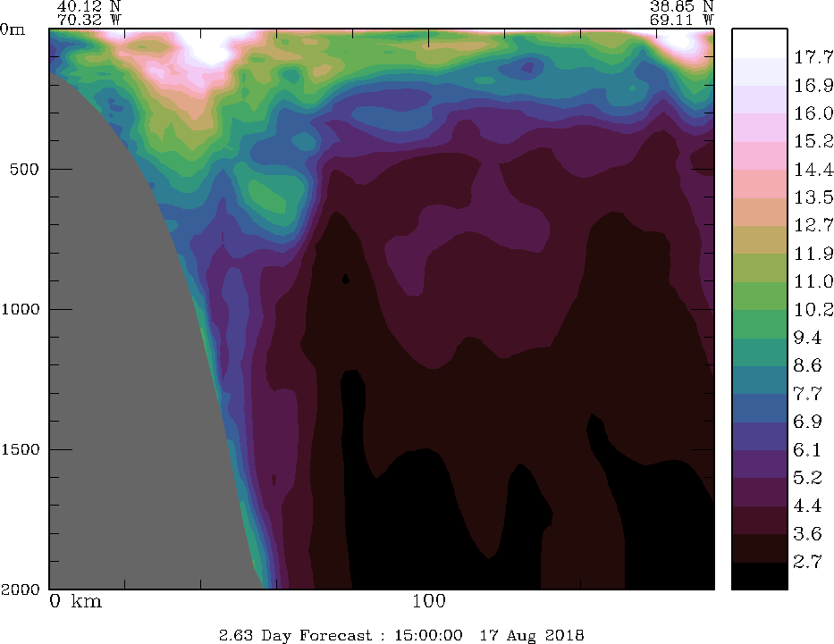Click the 38.85 N end coordinate text
The width and height of the screenshot is (834, 644).
681,5
